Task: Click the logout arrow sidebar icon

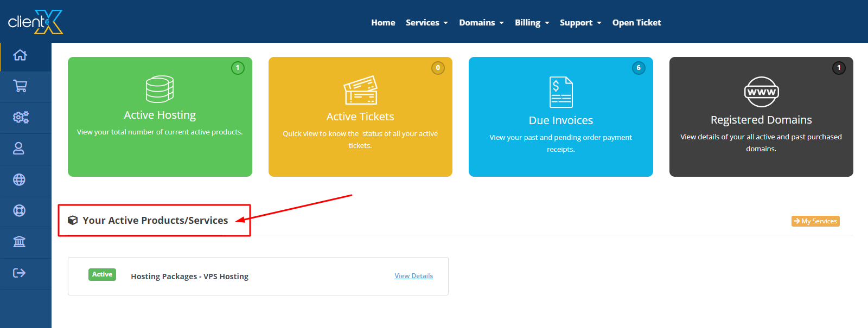Action: (19, 273)
